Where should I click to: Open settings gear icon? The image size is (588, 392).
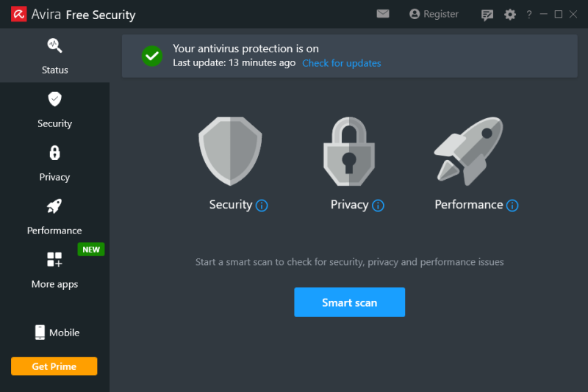tap(510, 15)
